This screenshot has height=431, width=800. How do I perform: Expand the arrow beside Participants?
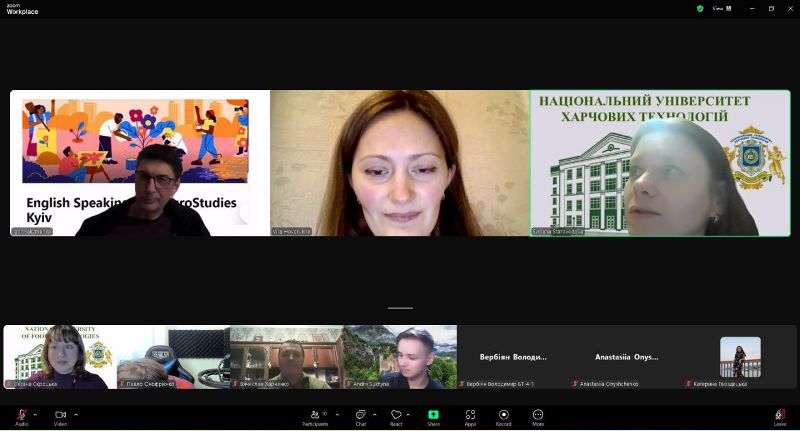click(x=337, y=415)
